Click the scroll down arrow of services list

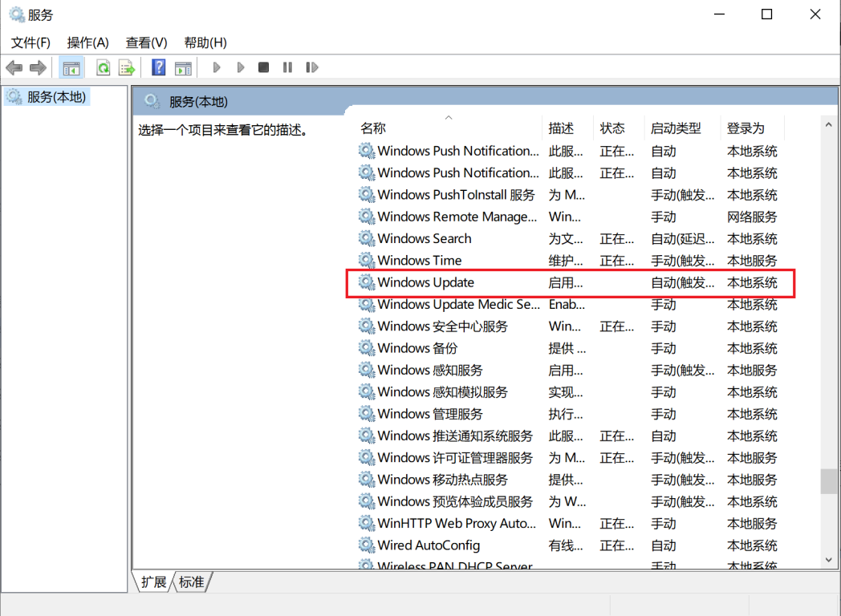pos(829,561)
